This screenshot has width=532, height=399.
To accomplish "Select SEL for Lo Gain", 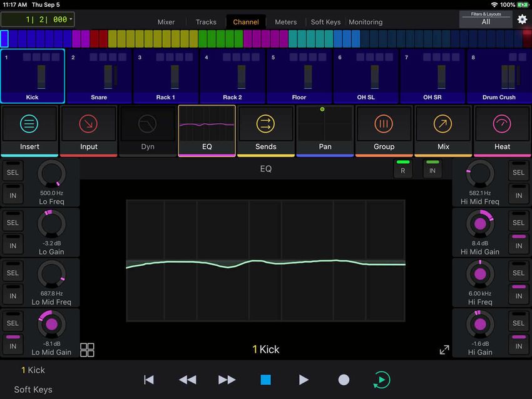I will click(13, 221).
